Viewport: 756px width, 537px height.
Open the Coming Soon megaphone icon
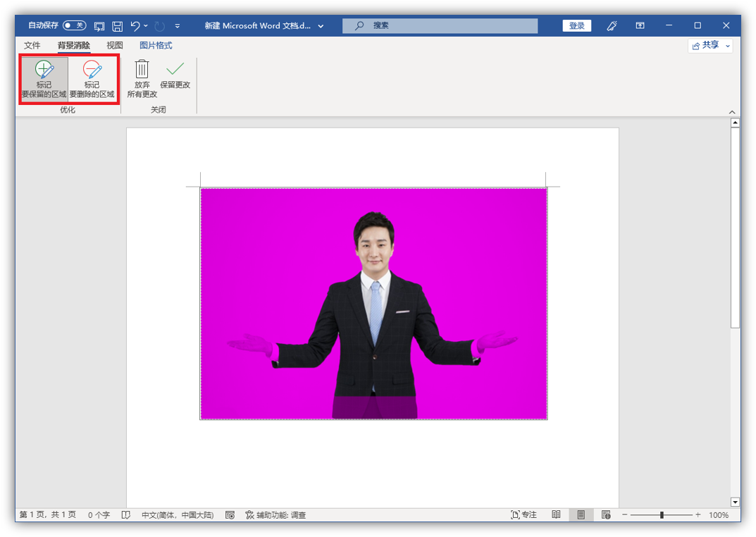(x=612, y=26)
